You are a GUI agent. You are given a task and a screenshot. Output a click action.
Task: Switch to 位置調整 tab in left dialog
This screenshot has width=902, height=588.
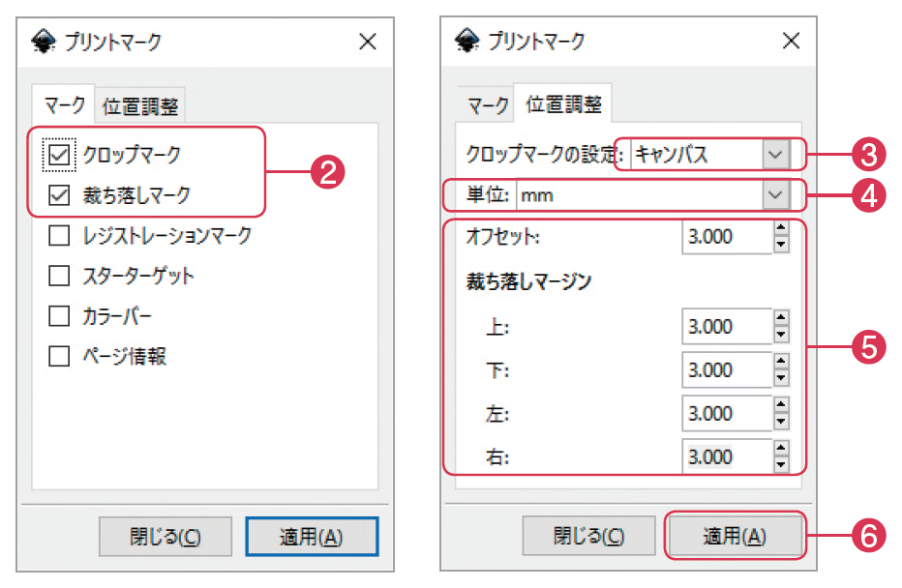pos(141,106)
